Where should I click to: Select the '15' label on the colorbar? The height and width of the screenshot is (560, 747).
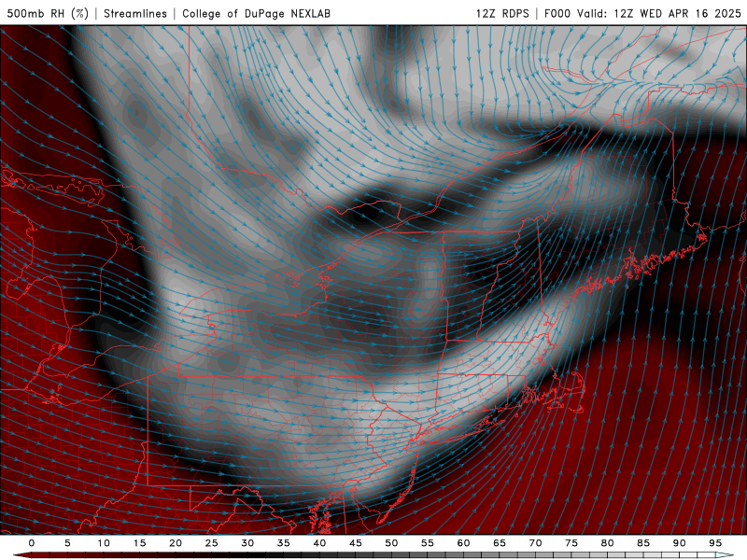click(139, 543)
